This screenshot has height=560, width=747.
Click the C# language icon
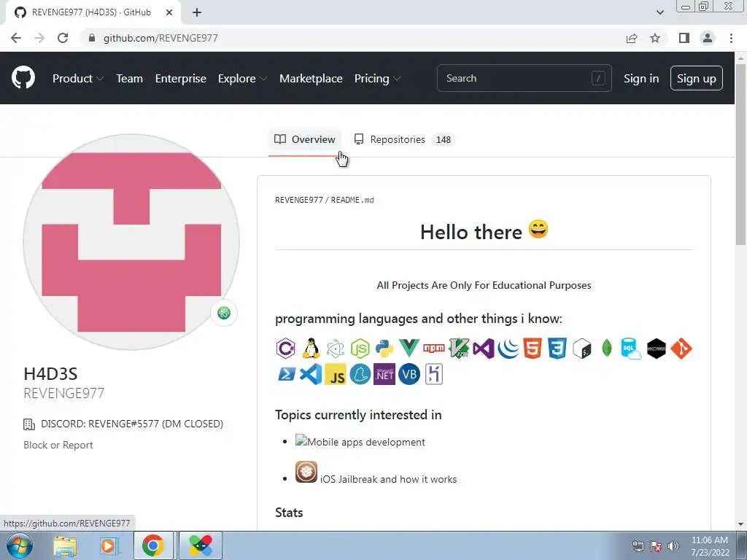(286, 348)
